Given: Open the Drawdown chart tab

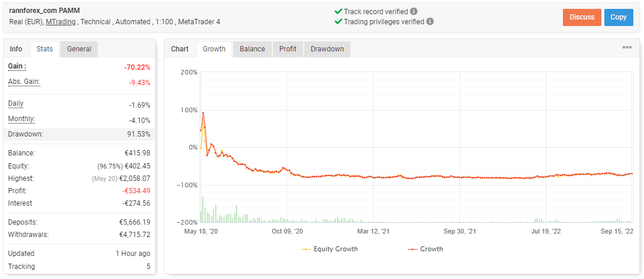Looking at the screenshot, I should [x=327, y=49].
